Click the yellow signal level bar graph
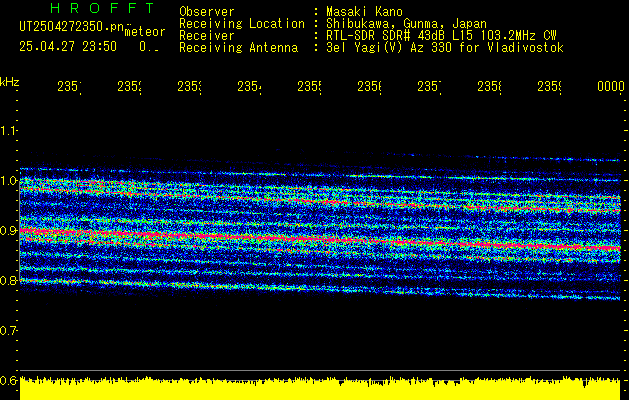This screenshot has width=629, height=400. 320,388
